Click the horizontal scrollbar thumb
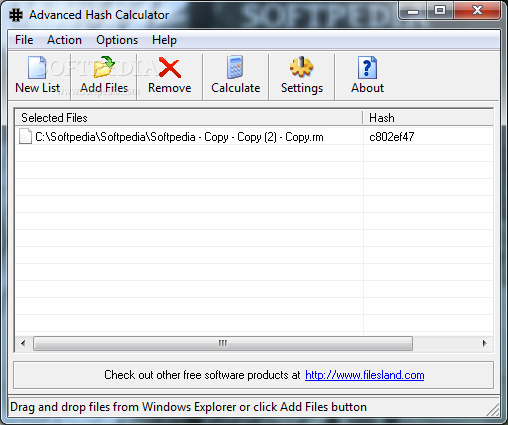 tap(223, 343)
